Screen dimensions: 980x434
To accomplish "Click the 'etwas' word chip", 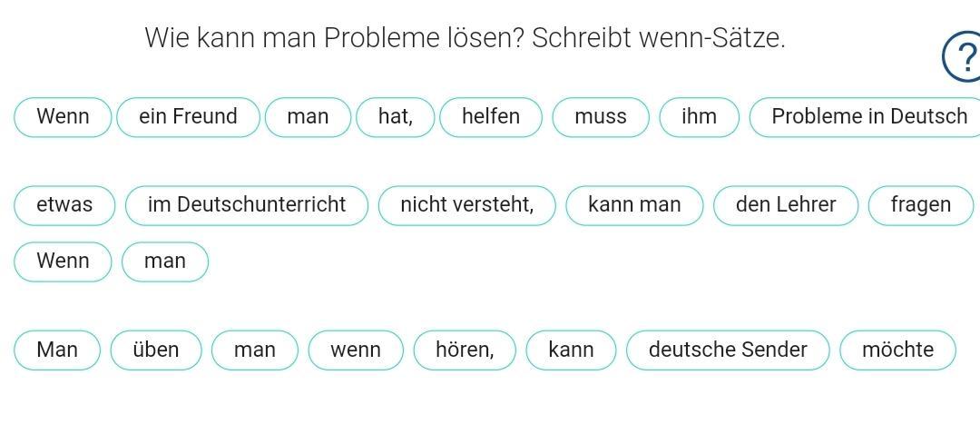I will (64, 205).
